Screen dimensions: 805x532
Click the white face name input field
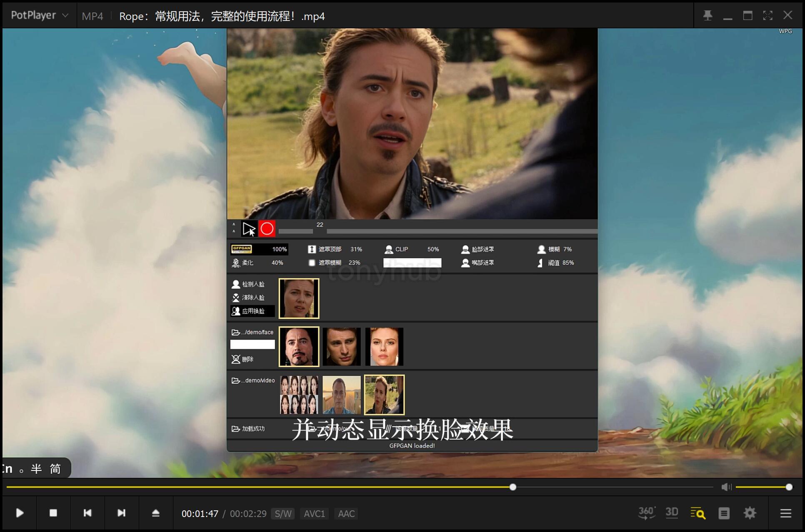point(252,344)
